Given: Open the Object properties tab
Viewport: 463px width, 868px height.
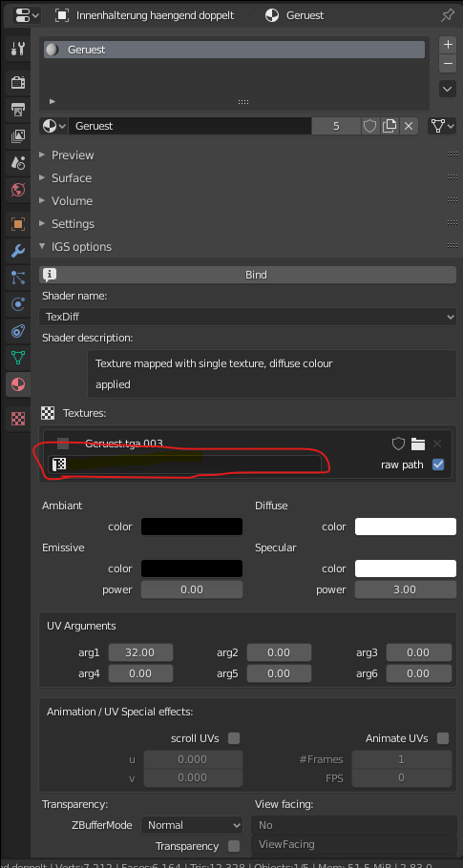Looking at the screenshot, I should (18, 223).
